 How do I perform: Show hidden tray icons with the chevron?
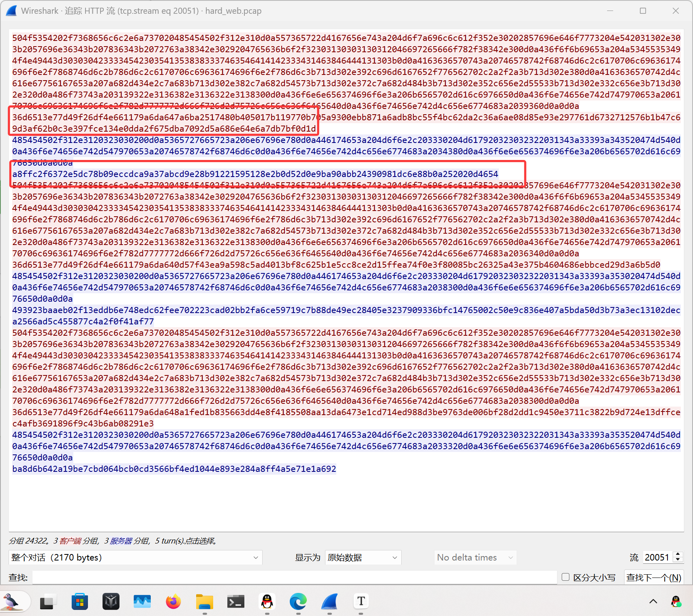[653, 601]
